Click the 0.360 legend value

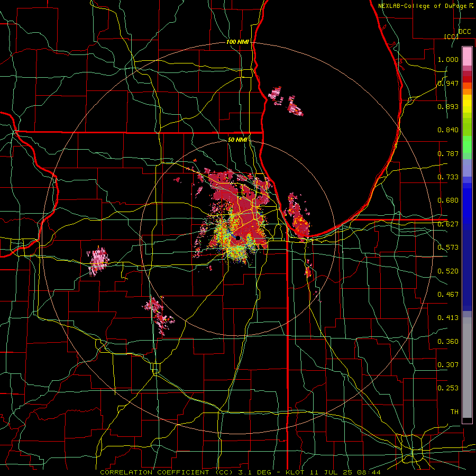click(448, 342)
